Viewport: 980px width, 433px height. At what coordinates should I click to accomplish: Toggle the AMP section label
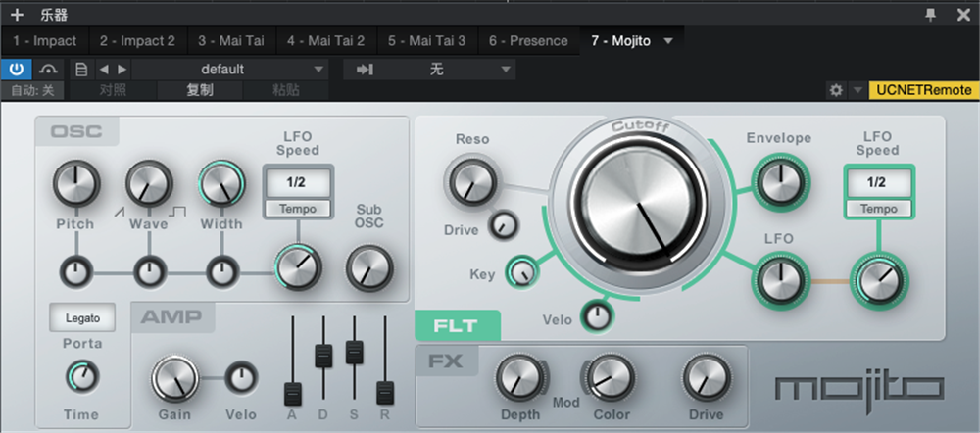pos(172,316)
